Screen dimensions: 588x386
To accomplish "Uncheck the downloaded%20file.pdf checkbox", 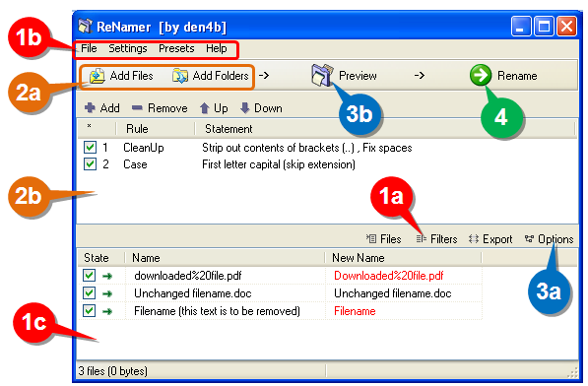I will click(x=90, y=276).
